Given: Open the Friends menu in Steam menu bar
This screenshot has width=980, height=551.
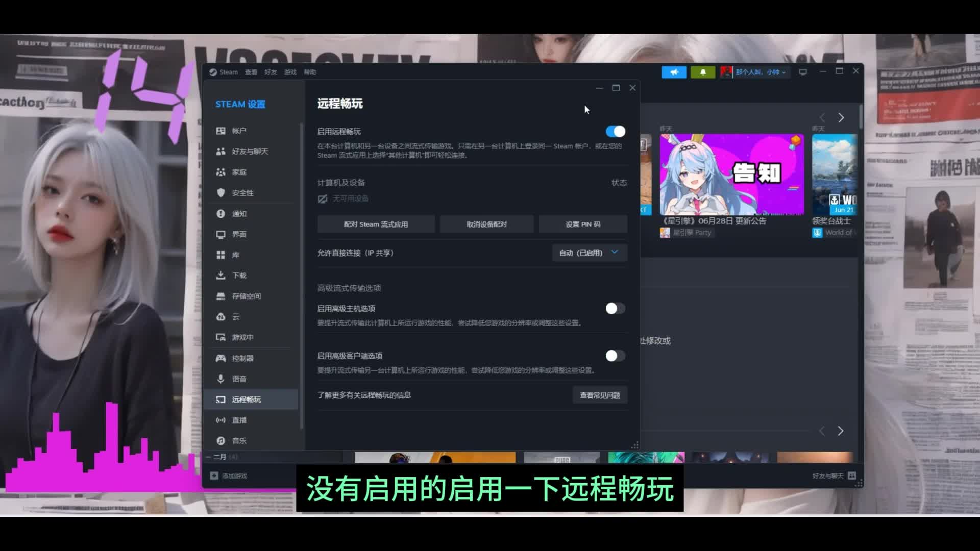Looking at the screenshot, I should [x=271, y=72].
